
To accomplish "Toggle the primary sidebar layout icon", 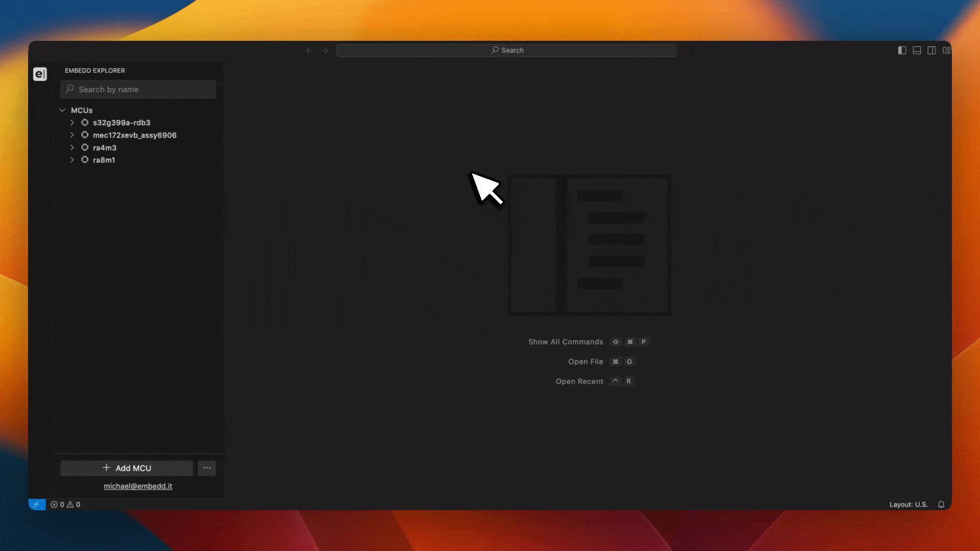I will pos(902,51).
